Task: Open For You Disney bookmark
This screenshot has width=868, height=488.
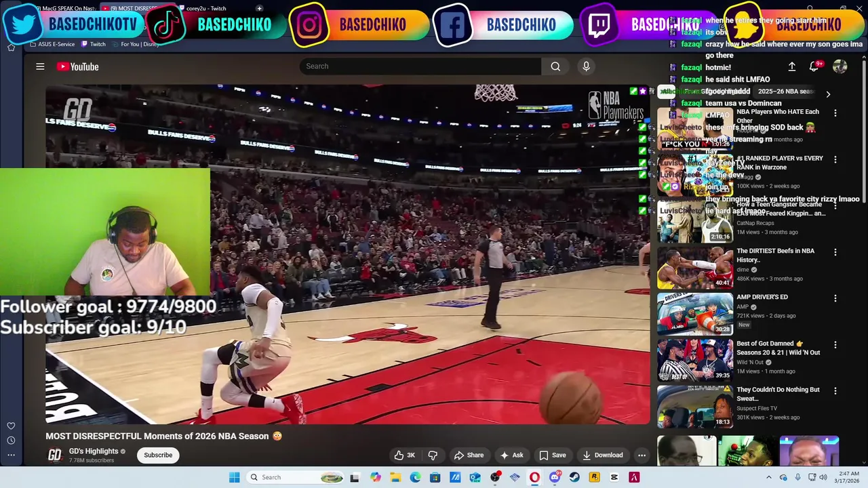Action: click(x=136, y=44)
